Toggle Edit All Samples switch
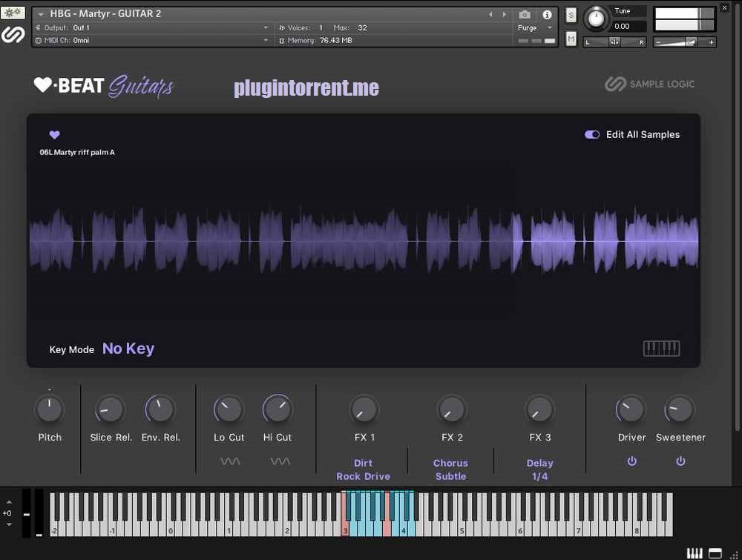Viewport: 742px width, 560px height. (592, 135)
